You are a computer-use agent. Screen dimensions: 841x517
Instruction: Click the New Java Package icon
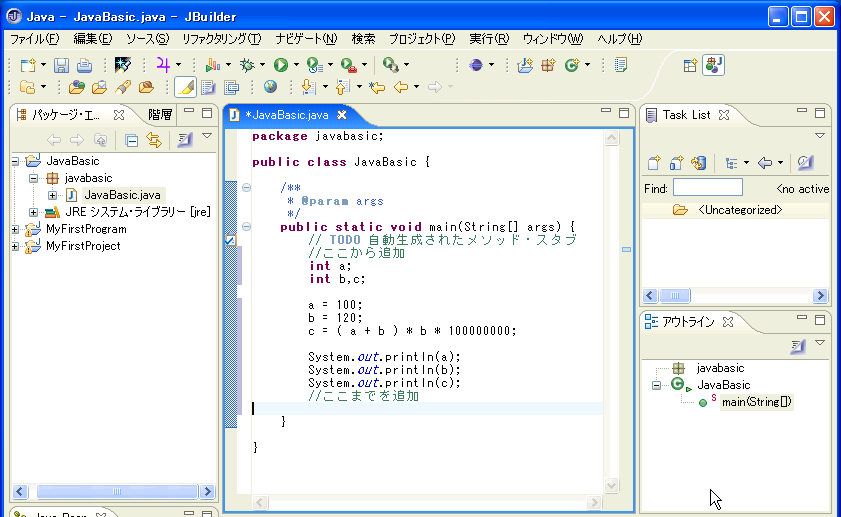pyautogui.click(x=548, y=65)
